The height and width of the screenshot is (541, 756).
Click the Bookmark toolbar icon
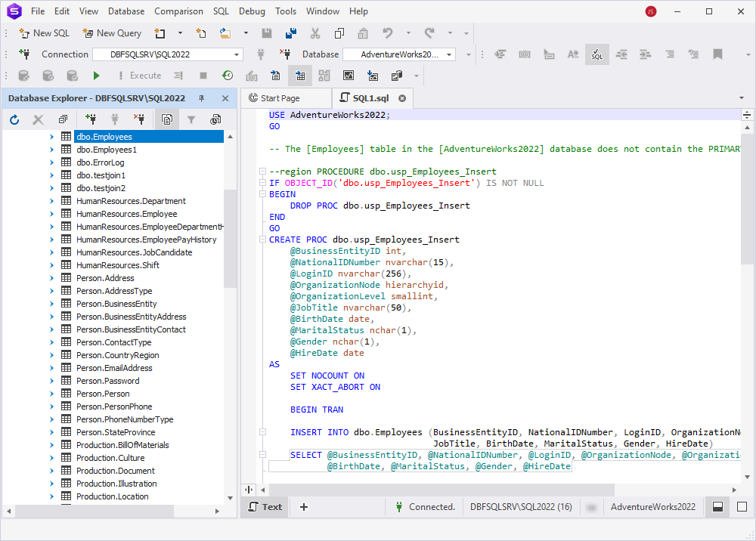click(x=717, y=54)
